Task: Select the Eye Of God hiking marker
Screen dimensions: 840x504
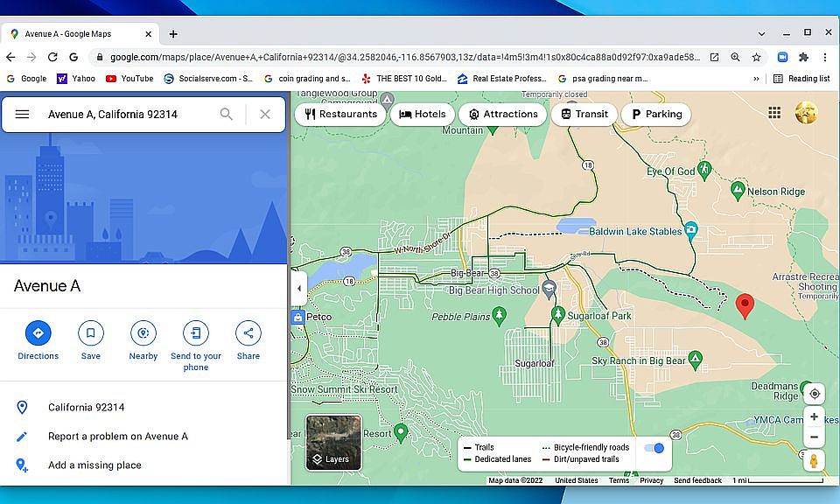Action: pos(704,171)
